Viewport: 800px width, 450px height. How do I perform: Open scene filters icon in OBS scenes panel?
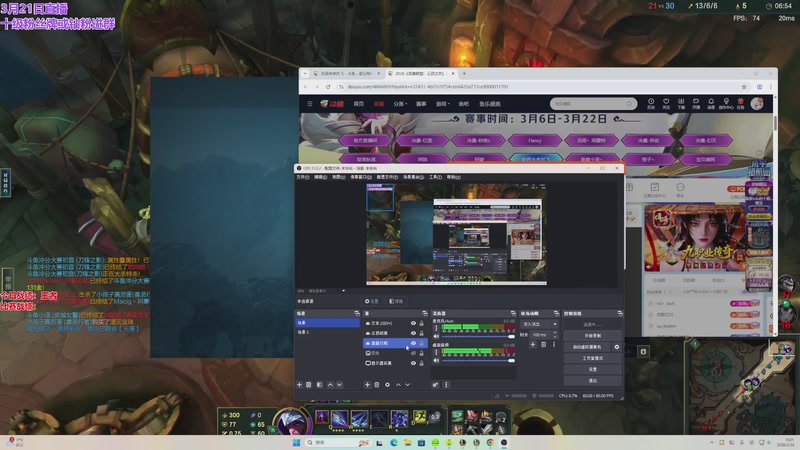(319, 385)
